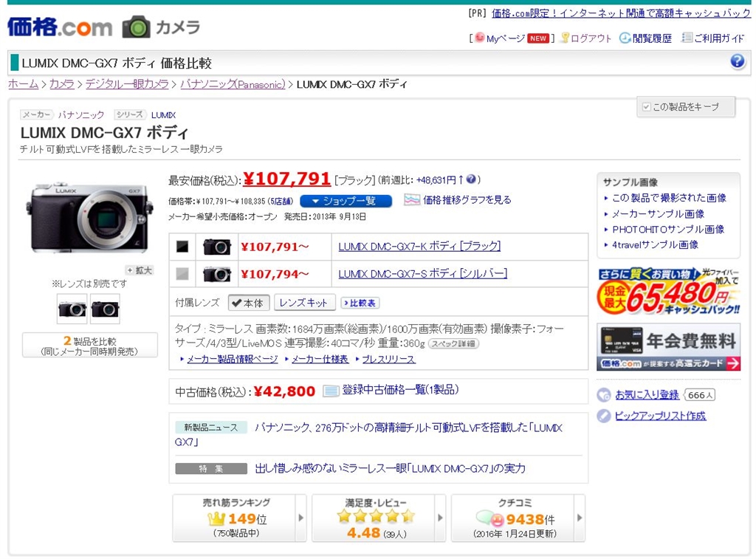Image resolution: width=756 pixels, height=559 pixels.
Task: Click the 閲覧履歴 clock icon
Action: (x=625, y=38)
